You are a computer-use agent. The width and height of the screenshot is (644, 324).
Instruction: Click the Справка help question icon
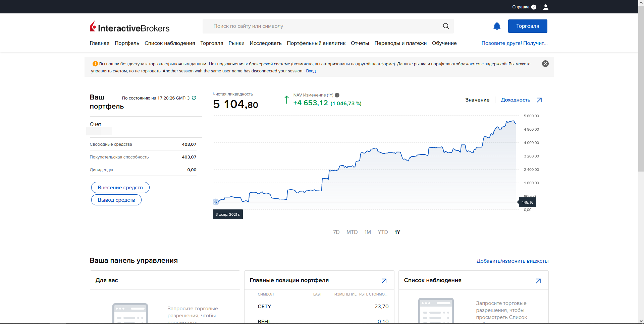pos(534,7)
